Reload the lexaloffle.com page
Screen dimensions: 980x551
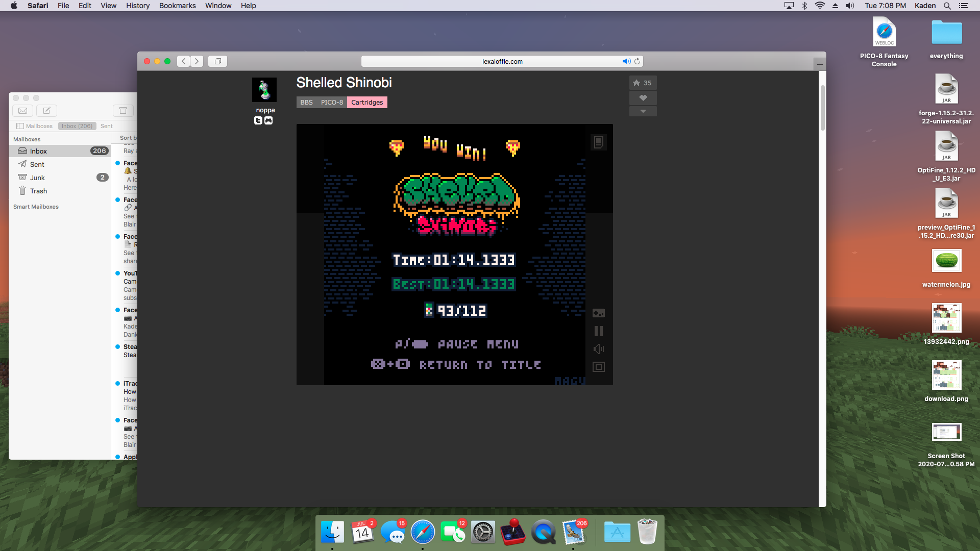637,61
